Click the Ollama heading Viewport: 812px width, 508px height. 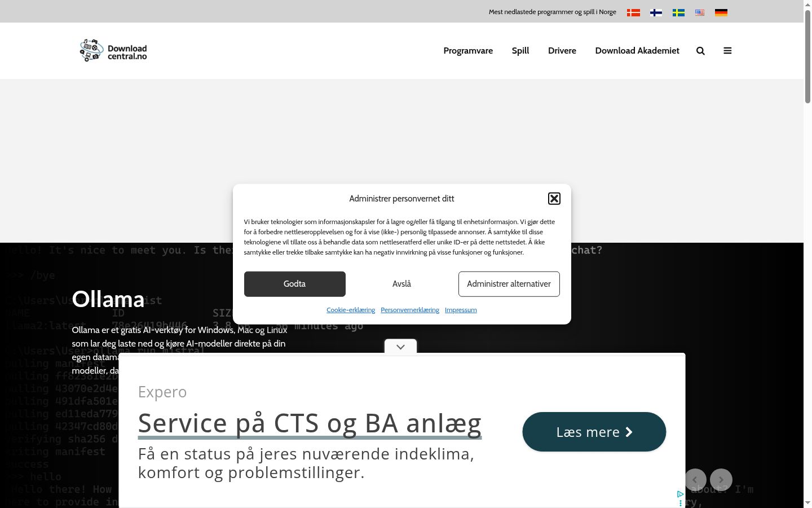point(108,299)
